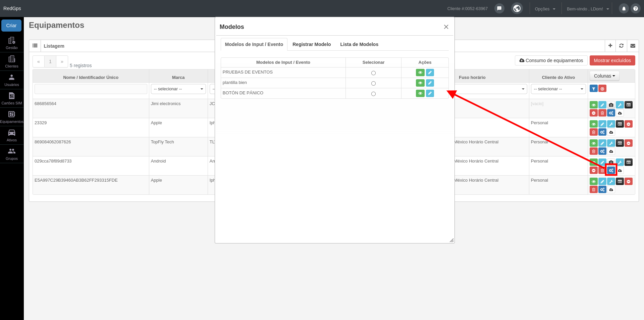
Task: Open the chat message icon in top bar
Action: (x=499, y=8)
